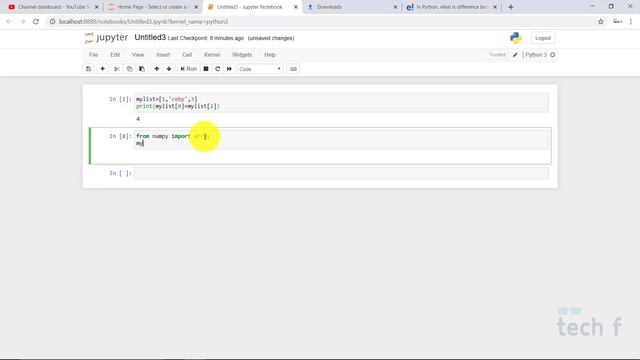Open the View menu
The width and height of the screenshot is (640, 360).
click(x=138, y=55)
